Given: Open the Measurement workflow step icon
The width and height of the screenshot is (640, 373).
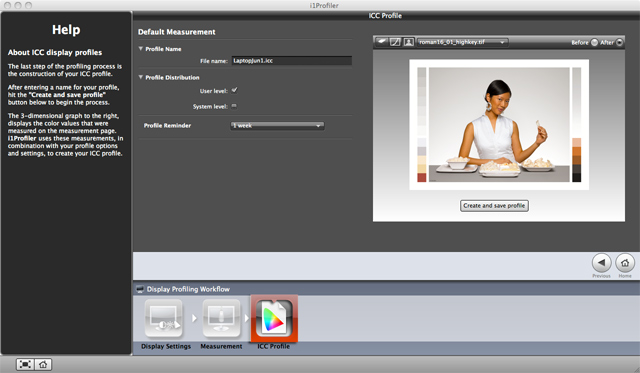Looking at the screenshot, I should pos(221,319).
